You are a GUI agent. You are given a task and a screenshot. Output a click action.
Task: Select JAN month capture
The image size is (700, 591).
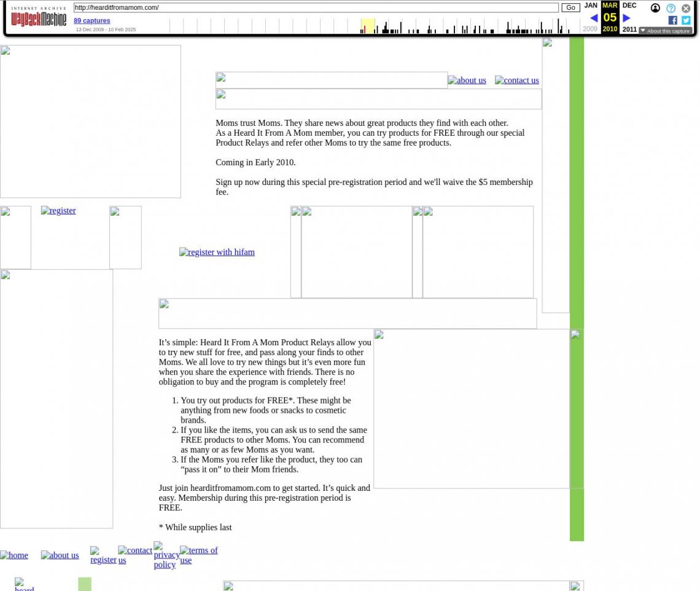coord(591,6)
